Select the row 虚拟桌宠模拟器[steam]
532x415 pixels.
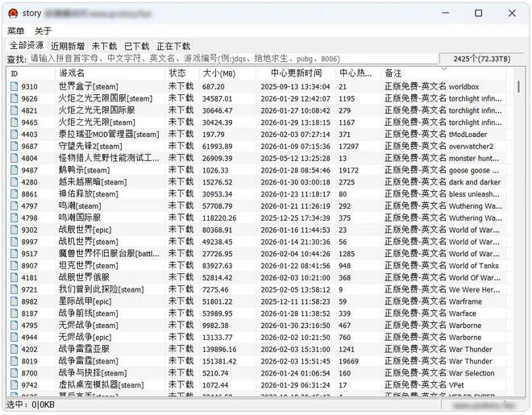258,385
